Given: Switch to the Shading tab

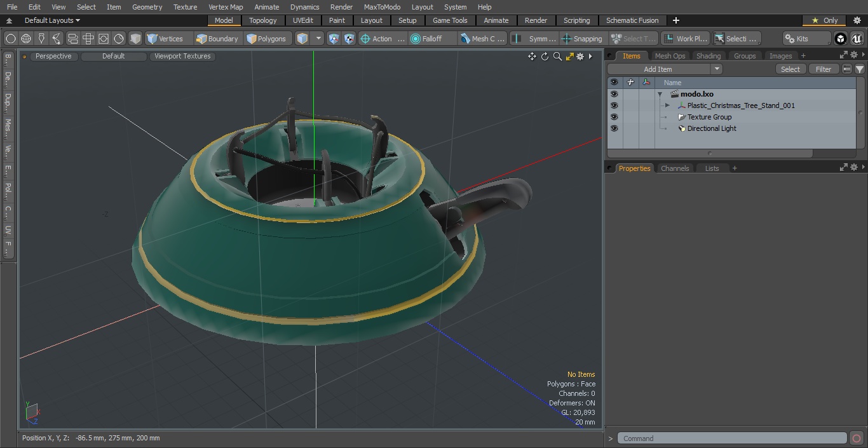Looking at the screenshot, I should (x=708, y=56).
